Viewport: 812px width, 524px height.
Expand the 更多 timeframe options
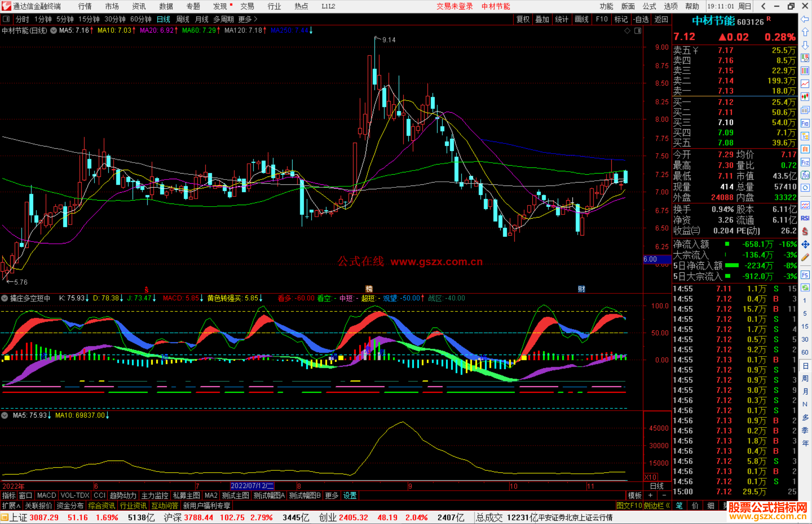click(x=247, y=19)
